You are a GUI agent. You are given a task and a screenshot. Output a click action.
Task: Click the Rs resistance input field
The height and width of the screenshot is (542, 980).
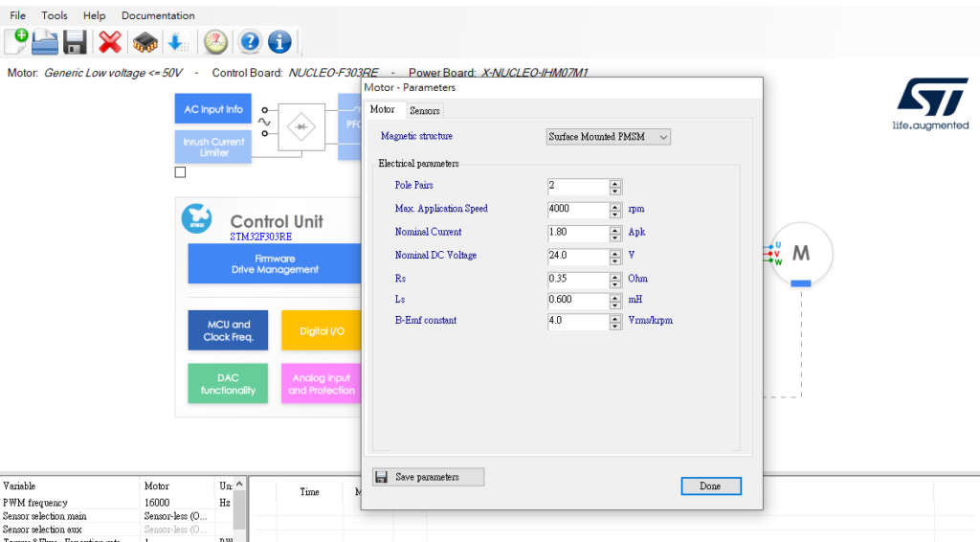coord(579,280)
